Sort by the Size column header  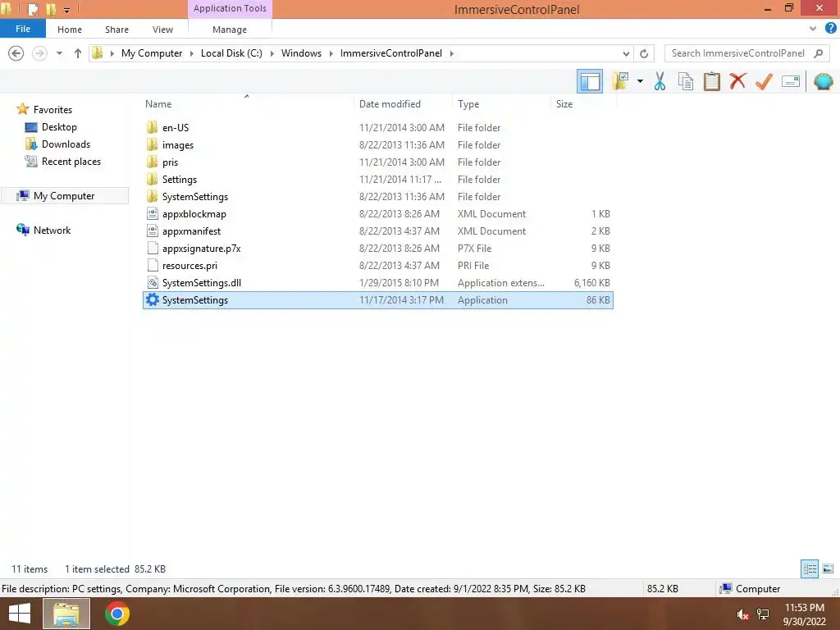tap(564, 104)
